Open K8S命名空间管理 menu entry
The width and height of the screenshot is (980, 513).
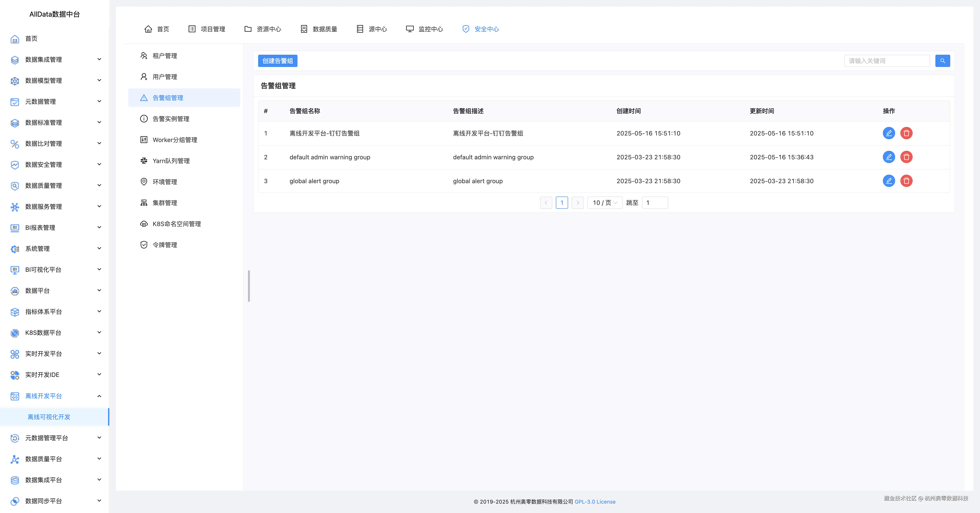click(x=177, y=224)
